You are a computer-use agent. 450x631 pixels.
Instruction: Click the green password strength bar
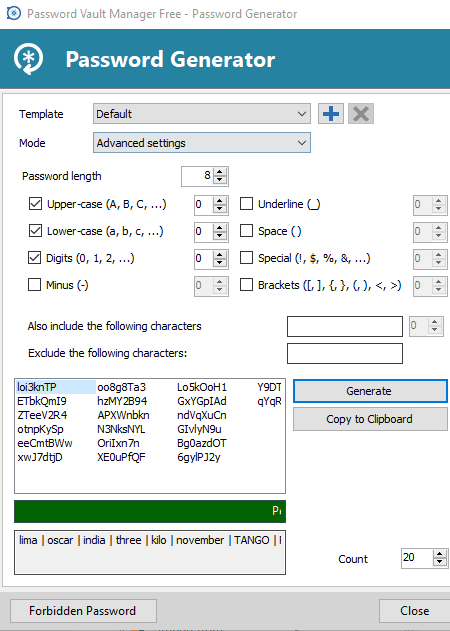point(150,511)
